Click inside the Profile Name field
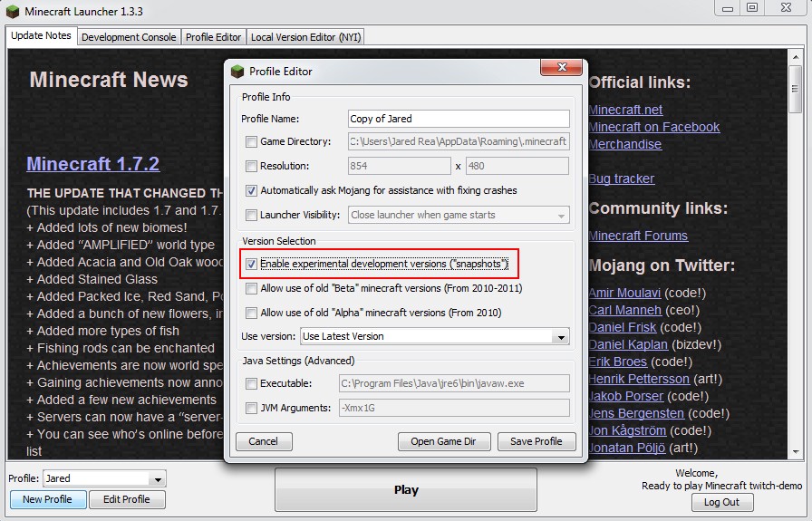812x521 pixels. tap(458, 119)
